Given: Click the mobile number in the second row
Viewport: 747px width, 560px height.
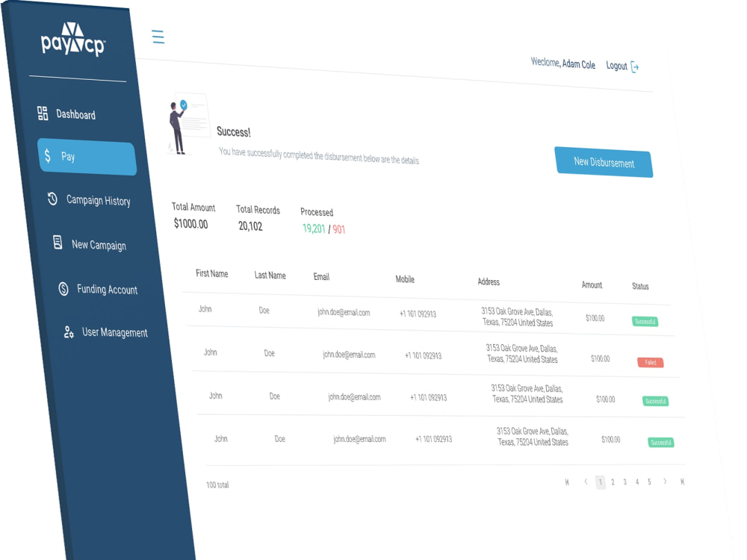Looking at the screenshot, I should (423, 355).
